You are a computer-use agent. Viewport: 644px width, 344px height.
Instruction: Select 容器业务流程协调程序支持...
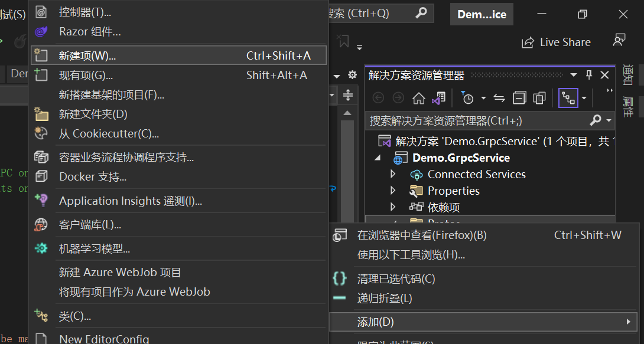point(178,157)
